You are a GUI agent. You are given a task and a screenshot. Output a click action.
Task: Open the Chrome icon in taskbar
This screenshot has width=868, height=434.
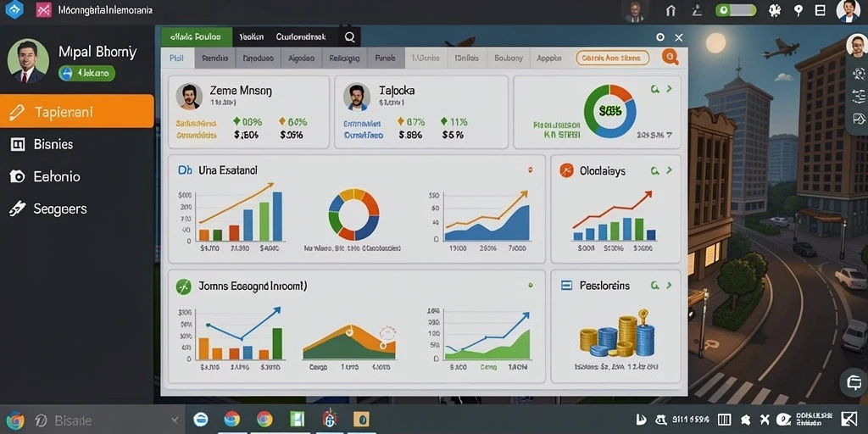[x=264, y=419]
